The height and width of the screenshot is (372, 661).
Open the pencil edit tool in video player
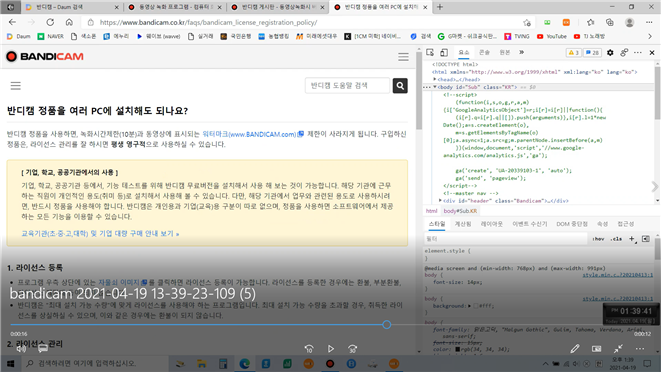(x=575, y=349)
